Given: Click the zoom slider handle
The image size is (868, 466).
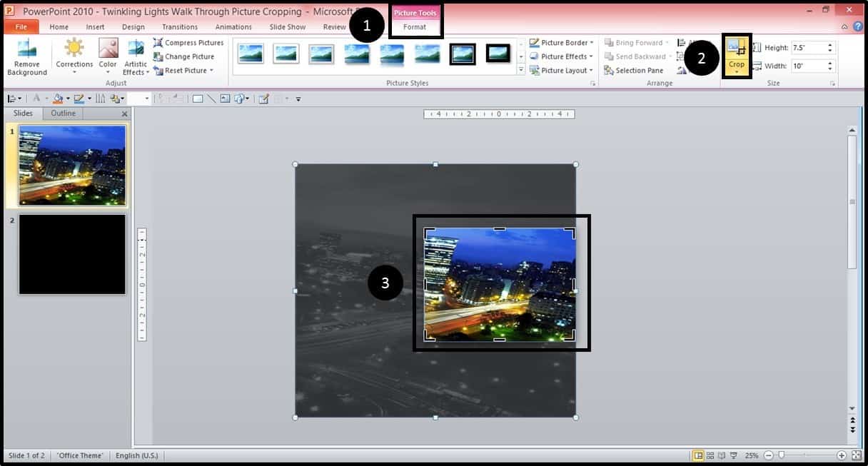Looking at the screenshot, I should pyautogui.click(x=782, y=455).
